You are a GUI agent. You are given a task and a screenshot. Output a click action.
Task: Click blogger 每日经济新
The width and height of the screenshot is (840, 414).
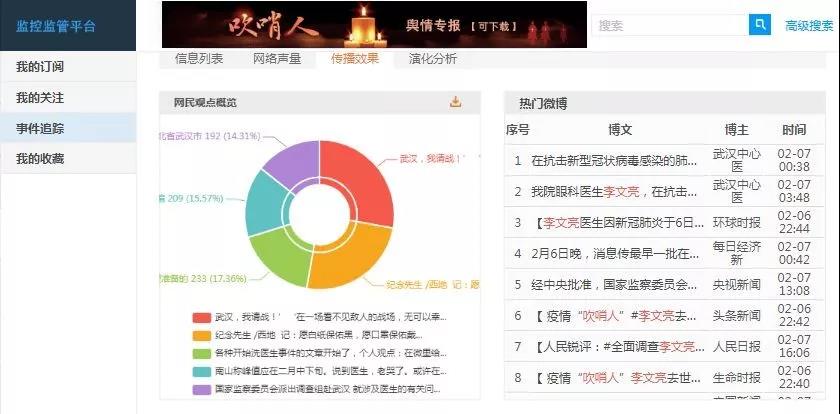737,253
